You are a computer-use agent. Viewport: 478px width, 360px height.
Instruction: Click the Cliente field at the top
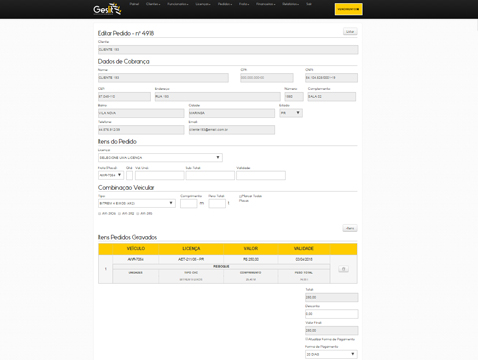coord(228,50)
